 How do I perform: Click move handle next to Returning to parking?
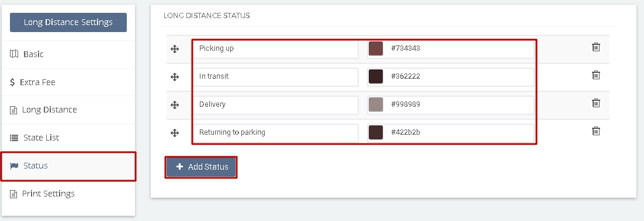pyautogui.click(x=175, y=133)
